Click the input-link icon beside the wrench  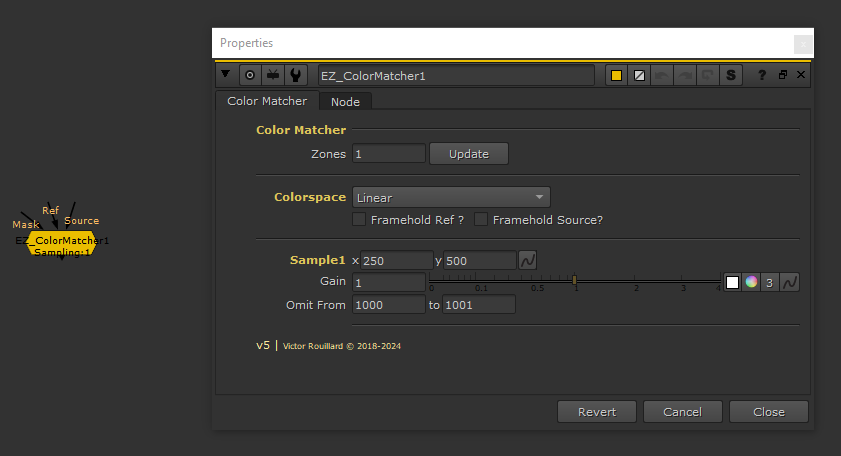coord(272,75)
